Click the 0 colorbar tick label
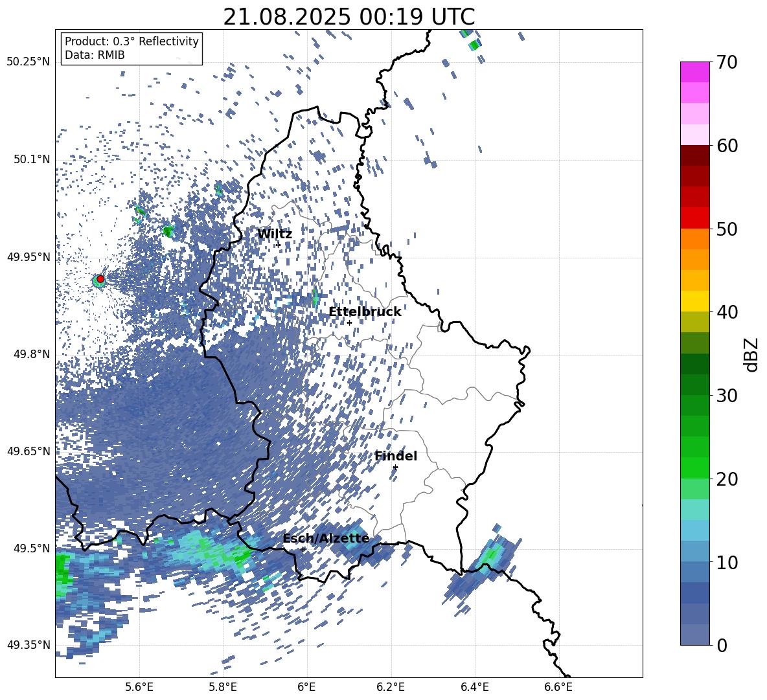 click(x=722, y=645)
